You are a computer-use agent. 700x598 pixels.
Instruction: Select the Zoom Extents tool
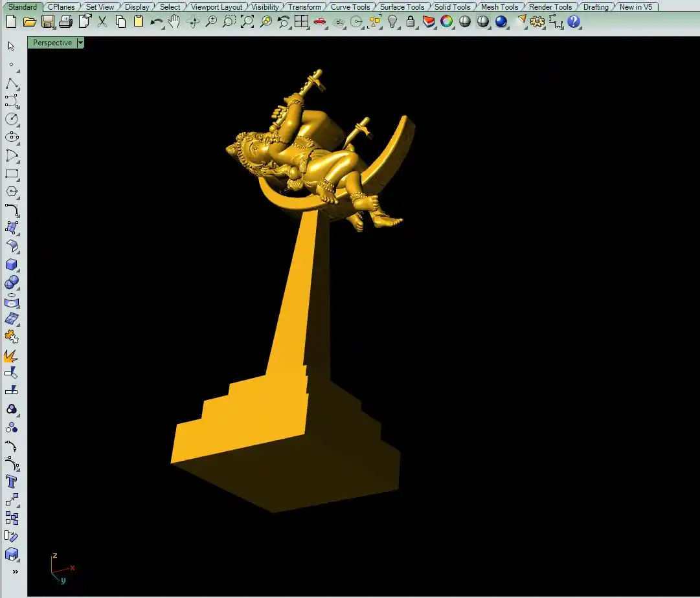(247, 21)
